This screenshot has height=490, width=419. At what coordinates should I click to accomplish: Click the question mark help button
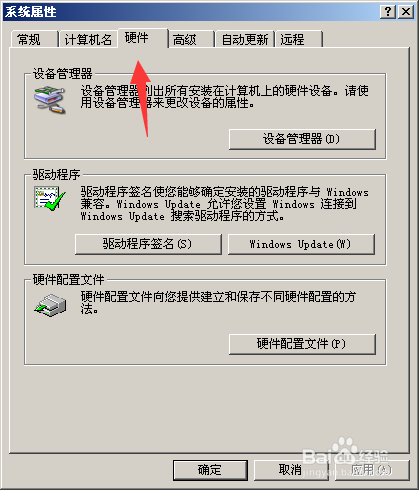388,12
